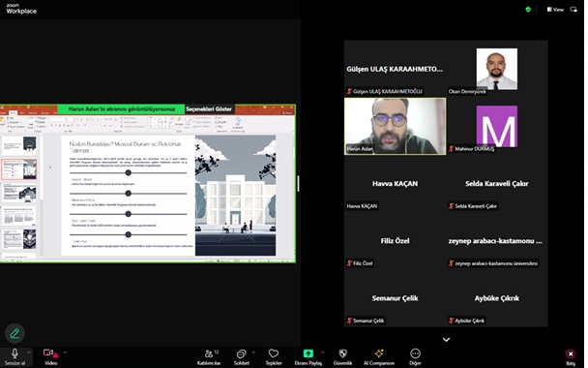Screen dimensions: 588x368
Task: Select zeynep arabacı-kastamonu participant tile
Action: tap(497, 241)
